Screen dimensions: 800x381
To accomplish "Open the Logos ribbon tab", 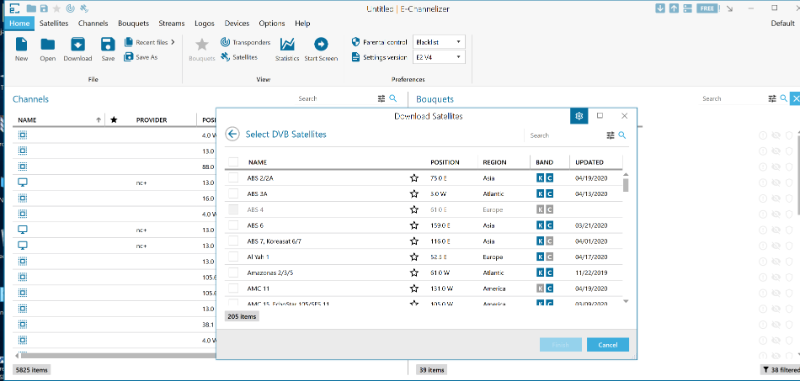I will 204,23.
